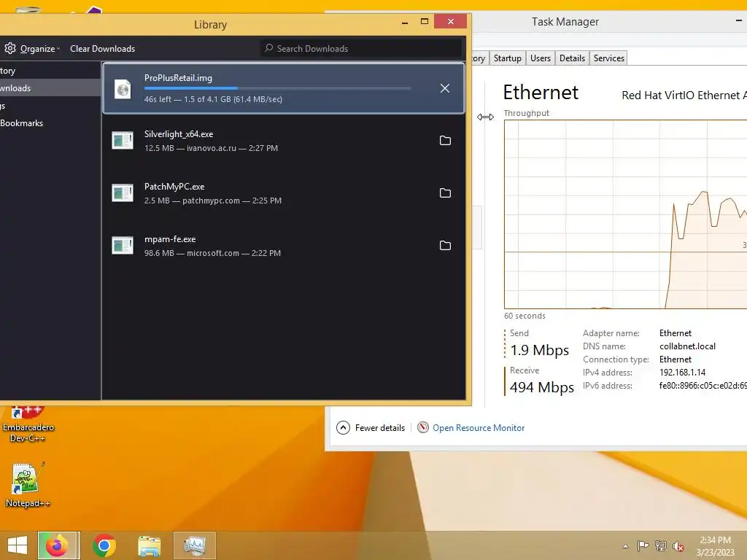Clear Downloads in the Library window
The width and height of the screenshot is (747, 560).
[102, 49]
